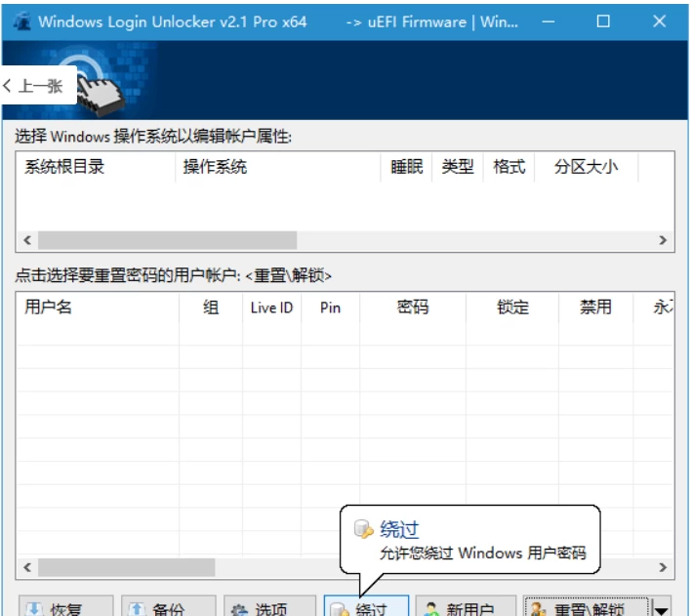Viewport: 692px width, 616px height.
Task: Click the application icon in the title bar
Action: [x=21, y=21]
